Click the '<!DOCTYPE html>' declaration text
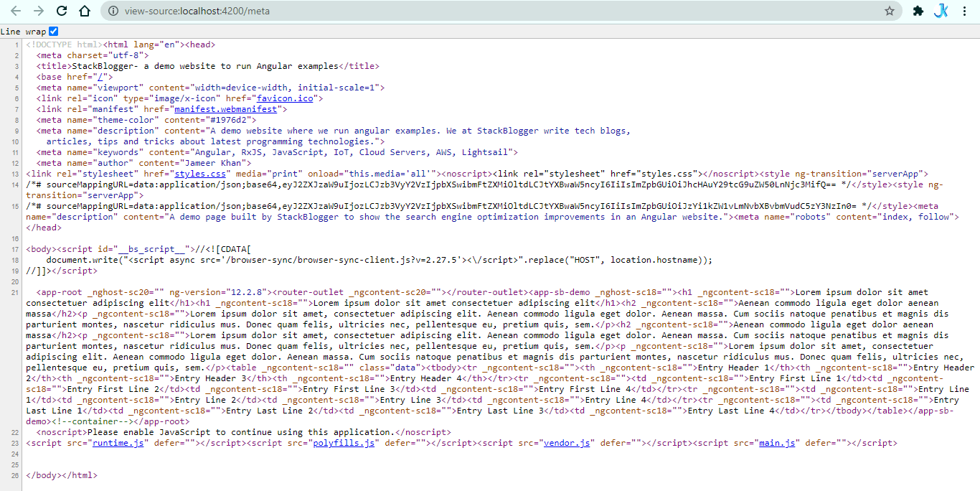The width and height of the screenshot is (980, 491). 65,45
